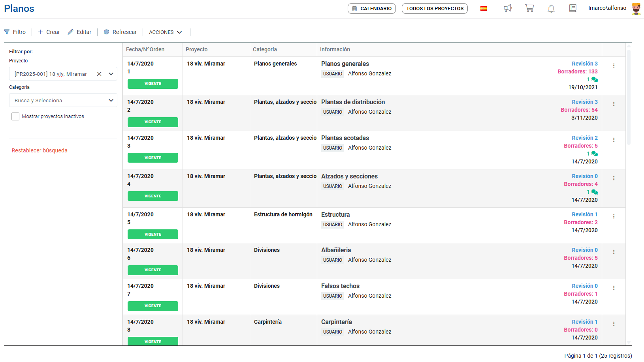Open the ACCIONES dropdown menu
The width and height of the screenshot is (644, 362).
click(165, 32)
